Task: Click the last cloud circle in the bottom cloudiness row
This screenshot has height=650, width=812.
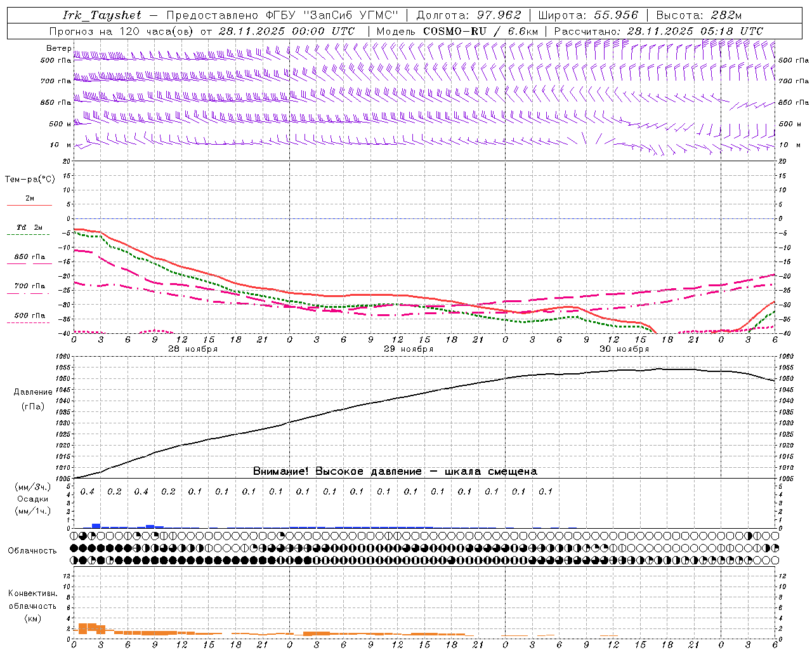Action: [775, 560]
